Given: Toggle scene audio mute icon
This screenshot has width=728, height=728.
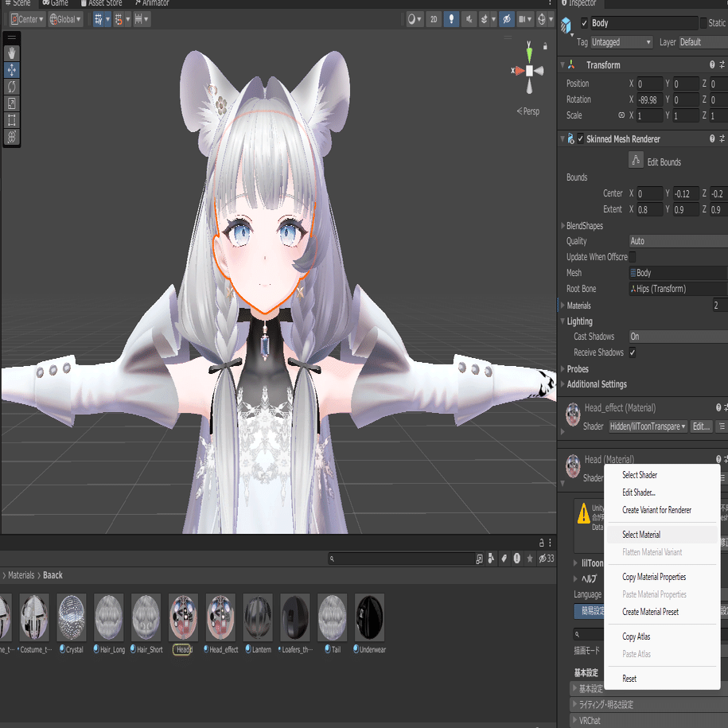Looking at the screenshot, I should click(x=469, y=19).
